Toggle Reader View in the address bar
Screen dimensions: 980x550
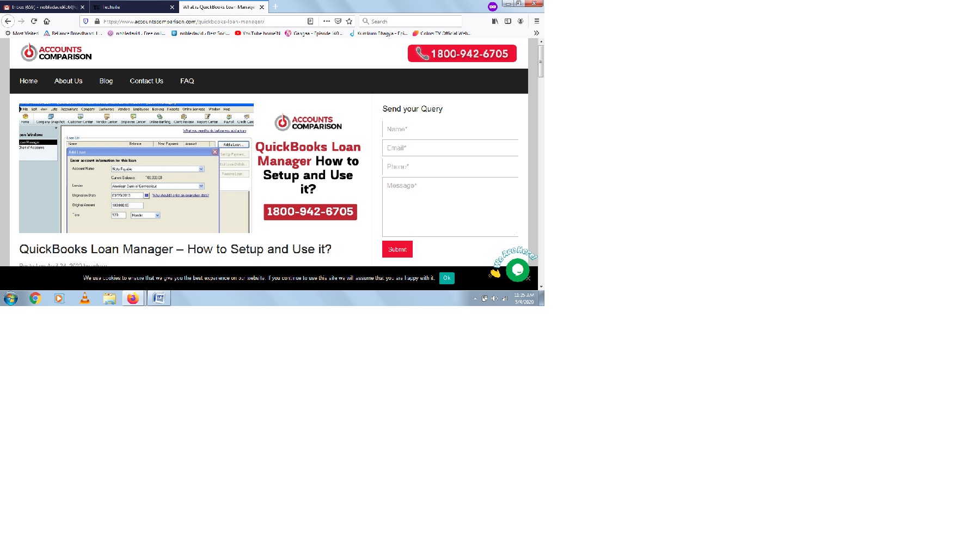click(310, 21)
